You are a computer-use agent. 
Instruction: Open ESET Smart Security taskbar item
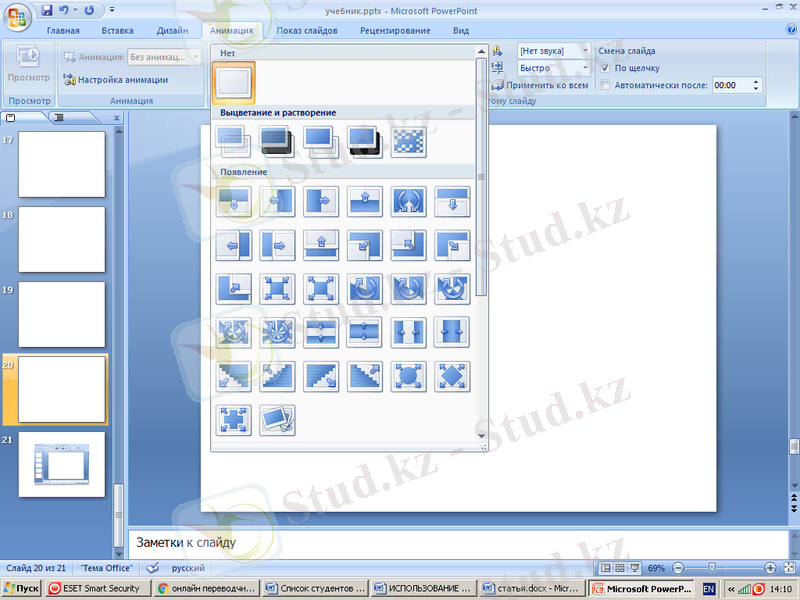click(x=98, y=589)
